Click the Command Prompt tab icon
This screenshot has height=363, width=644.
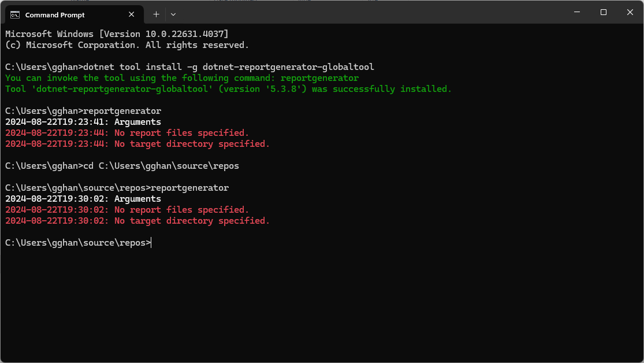(x=15, y=14)
